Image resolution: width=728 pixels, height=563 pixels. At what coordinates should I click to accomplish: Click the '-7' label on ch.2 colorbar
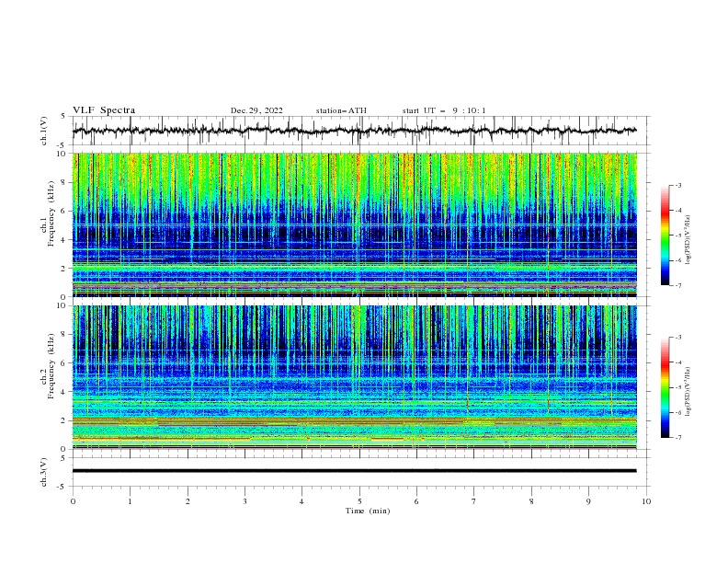tap(677, 438)
